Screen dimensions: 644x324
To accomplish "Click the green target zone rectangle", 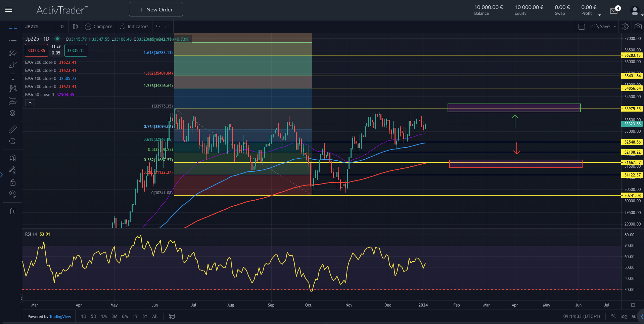I will (x=514, y=108).
